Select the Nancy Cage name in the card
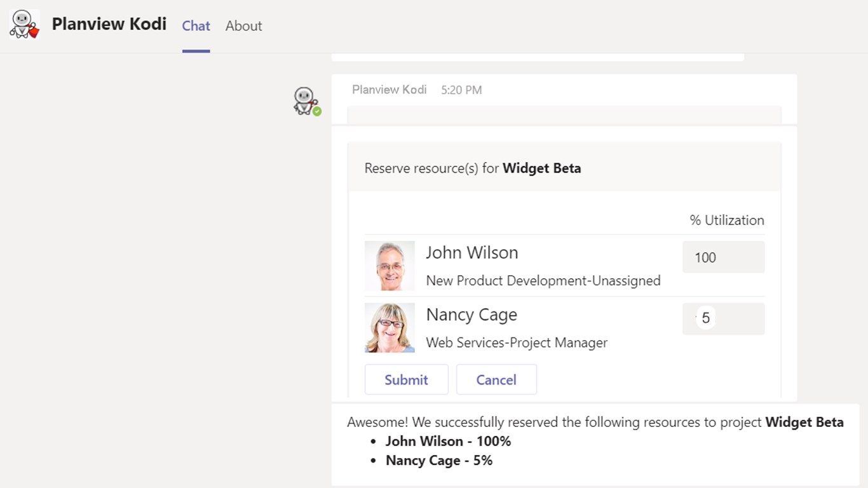Image resolution: width=868 pixels, height=488 pixels. tap(471, 315)
